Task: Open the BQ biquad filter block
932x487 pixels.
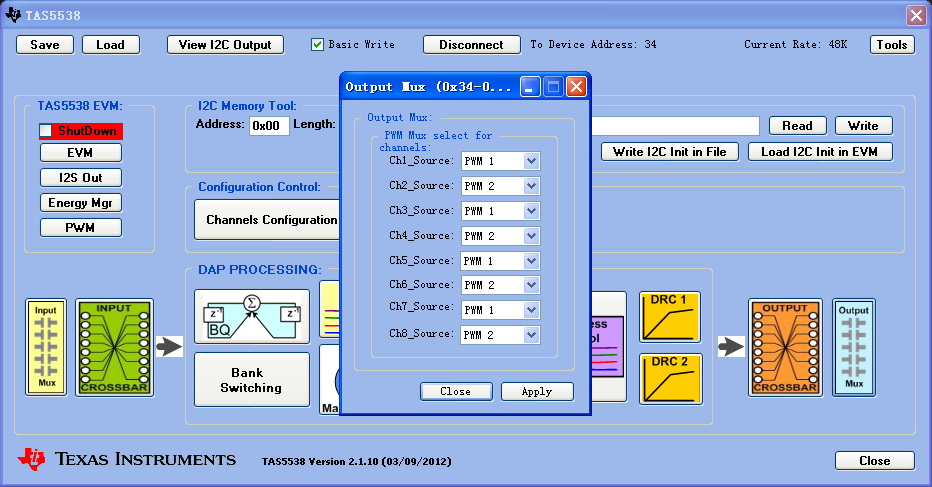Action: 252,316
